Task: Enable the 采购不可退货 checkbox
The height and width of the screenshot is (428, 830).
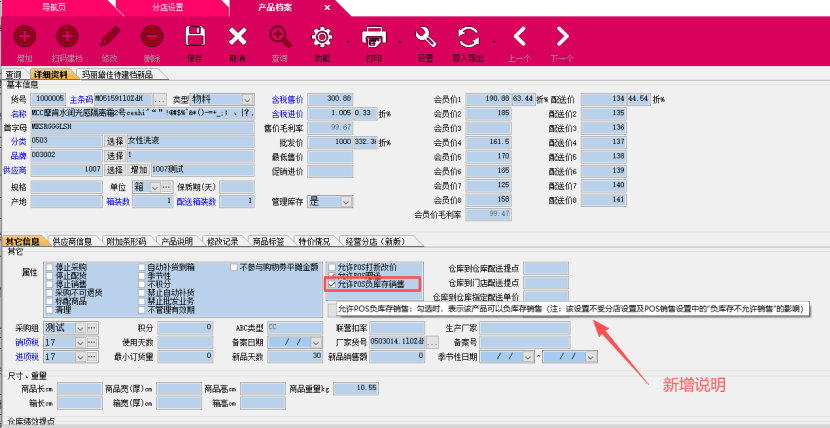Action: [x=50, y=293]
